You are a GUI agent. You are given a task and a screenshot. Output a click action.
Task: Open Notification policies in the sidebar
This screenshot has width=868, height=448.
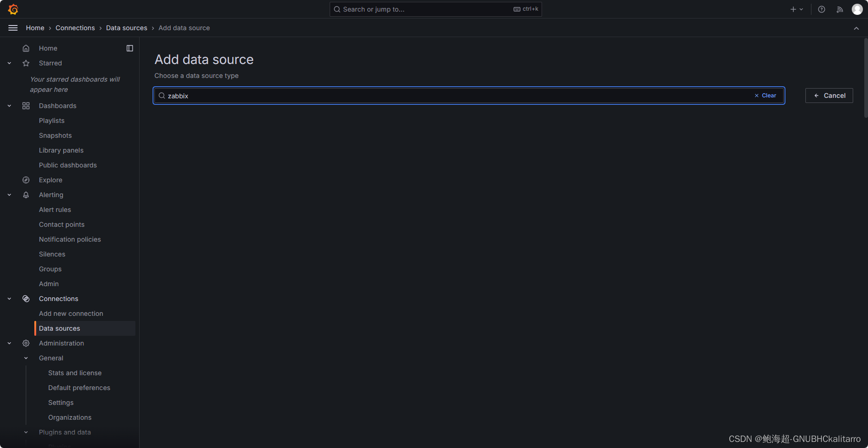(x=70, y=239)
